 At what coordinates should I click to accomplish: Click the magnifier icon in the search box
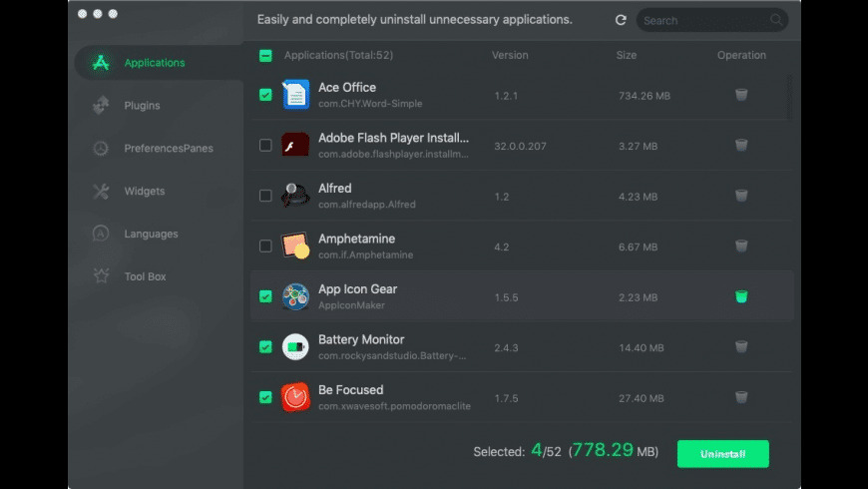pos(776,20)
